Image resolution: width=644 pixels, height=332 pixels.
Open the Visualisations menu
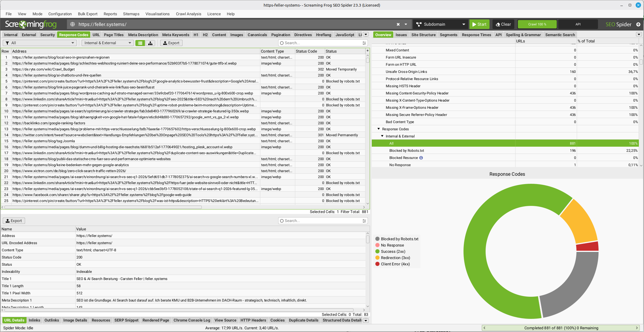tap(157, 14)
